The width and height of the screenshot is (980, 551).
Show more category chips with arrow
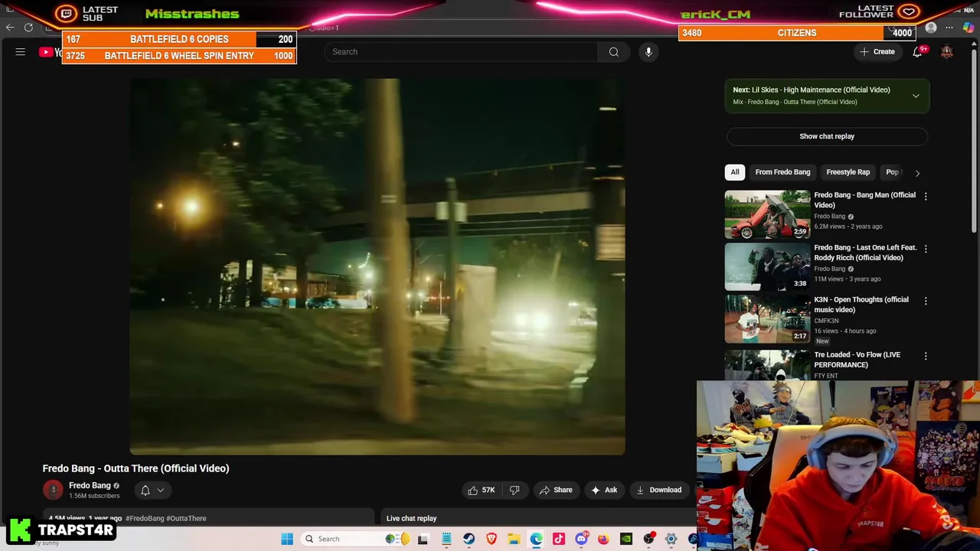[x=917, y=173]
